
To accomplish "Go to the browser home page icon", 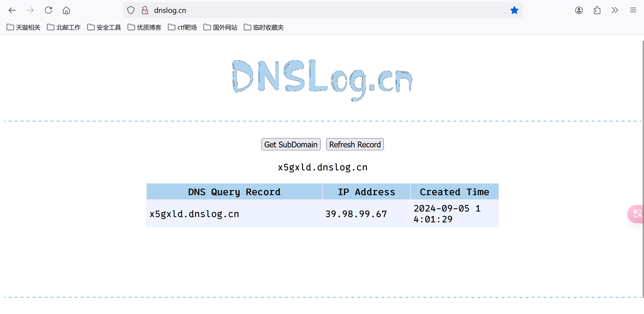I will tap(66, 10).
